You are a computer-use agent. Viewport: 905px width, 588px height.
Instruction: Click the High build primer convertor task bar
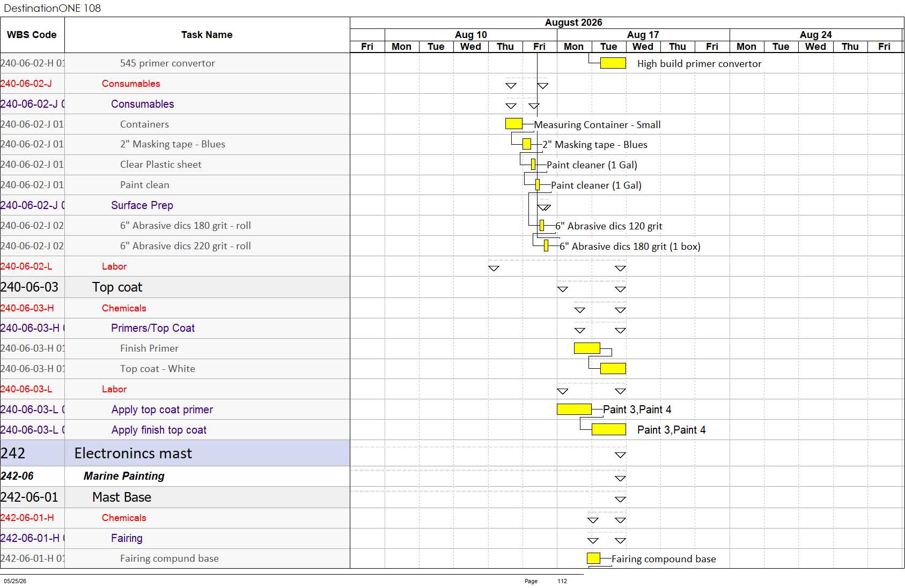tap(613, 63)
